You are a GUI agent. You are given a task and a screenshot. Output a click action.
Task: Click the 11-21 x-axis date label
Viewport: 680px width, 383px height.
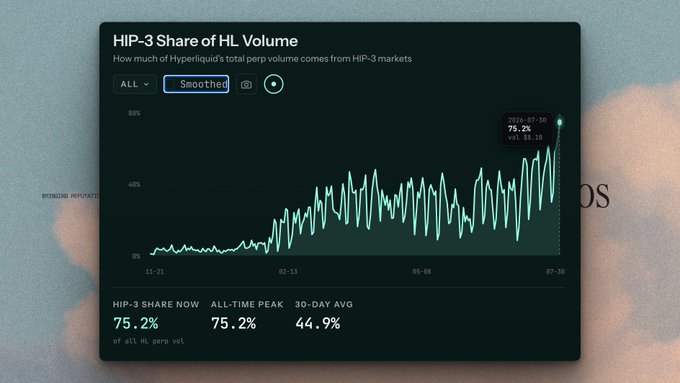(155, 272)
